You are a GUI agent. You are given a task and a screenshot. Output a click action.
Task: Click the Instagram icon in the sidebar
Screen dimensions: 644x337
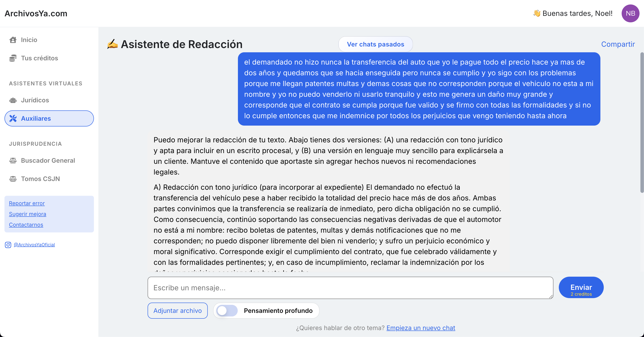click(x=8, y=245)
